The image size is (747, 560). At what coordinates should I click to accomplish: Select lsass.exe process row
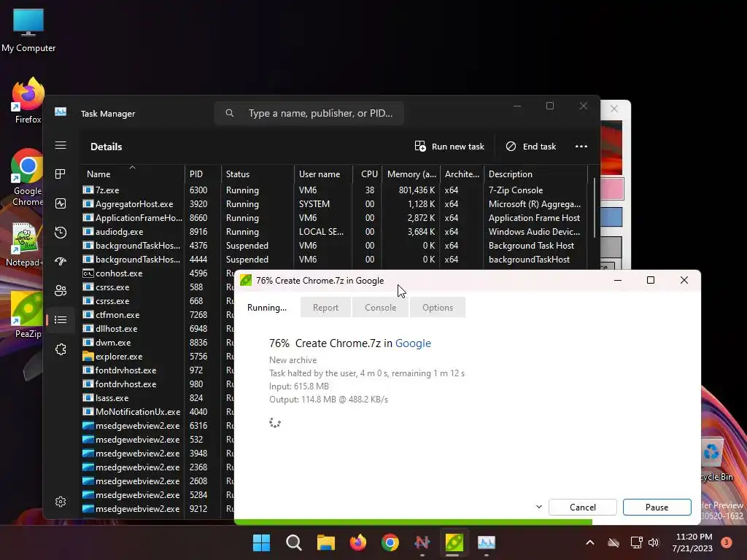158,397
